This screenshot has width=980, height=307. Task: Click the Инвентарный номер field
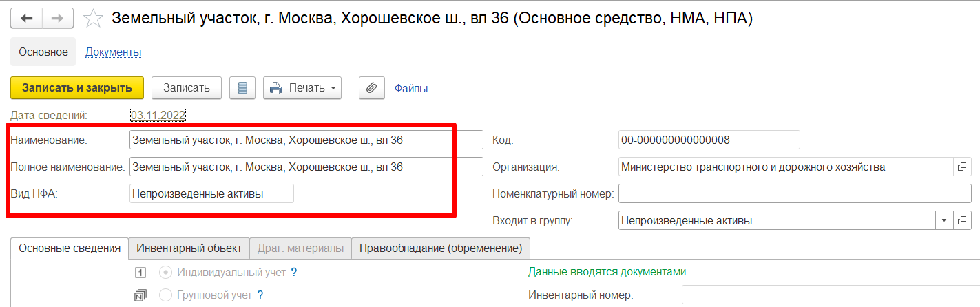click(831, 295)
